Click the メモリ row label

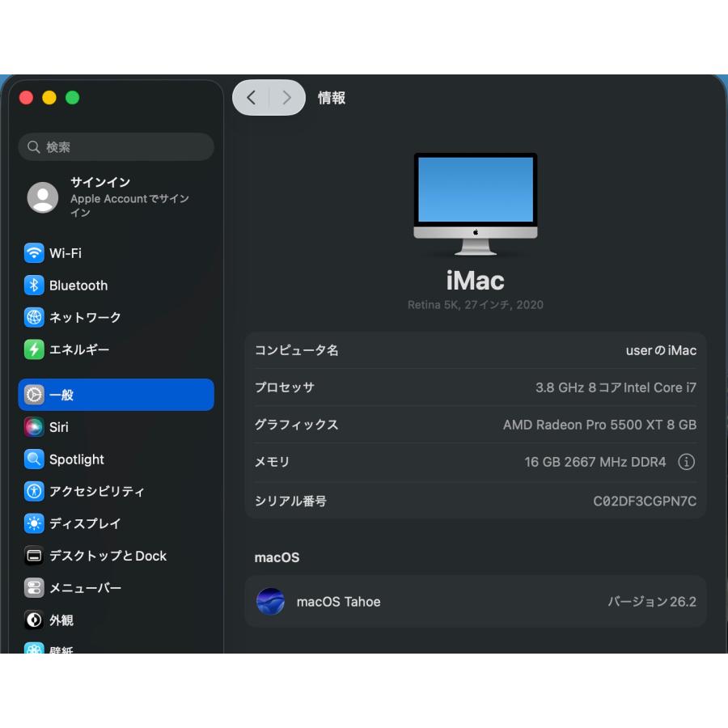click(x=272, y=462)
